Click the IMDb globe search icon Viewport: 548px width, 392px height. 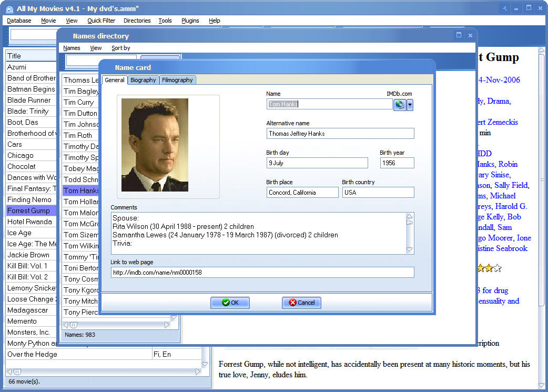pos(400,105)
